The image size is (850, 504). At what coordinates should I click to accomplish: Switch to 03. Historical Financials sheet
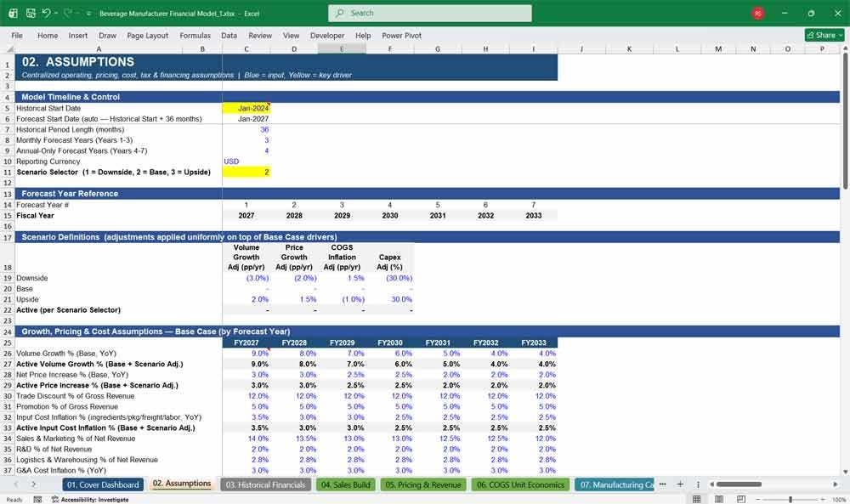coord(265,484)
